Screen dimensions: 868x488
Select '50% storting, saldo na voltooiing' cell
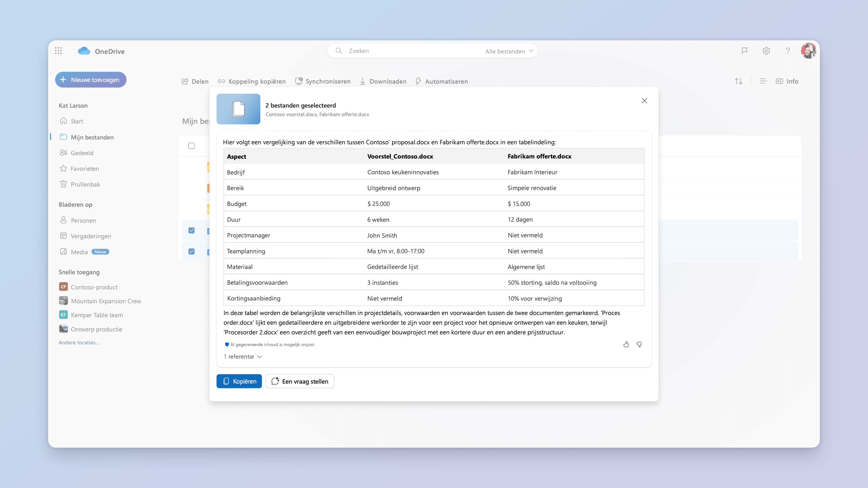552,282
